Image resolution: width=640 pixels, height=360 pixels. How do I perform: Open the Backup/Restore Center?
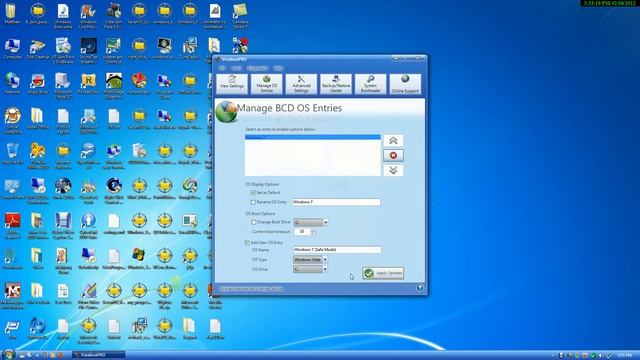[x=336, y=84]
